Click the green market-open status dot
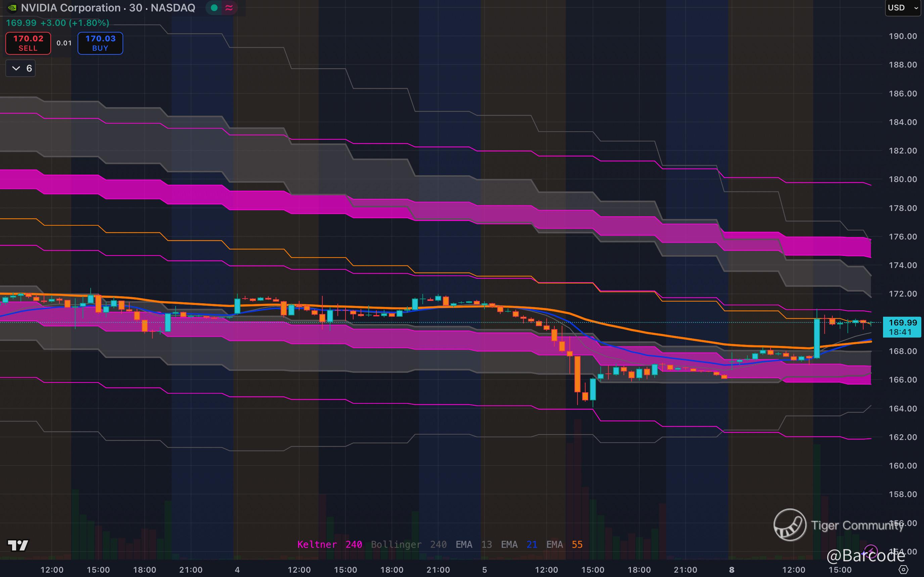The height and width of the screenshot is (577, 924). pyautogui.click(x=214, y=8)
